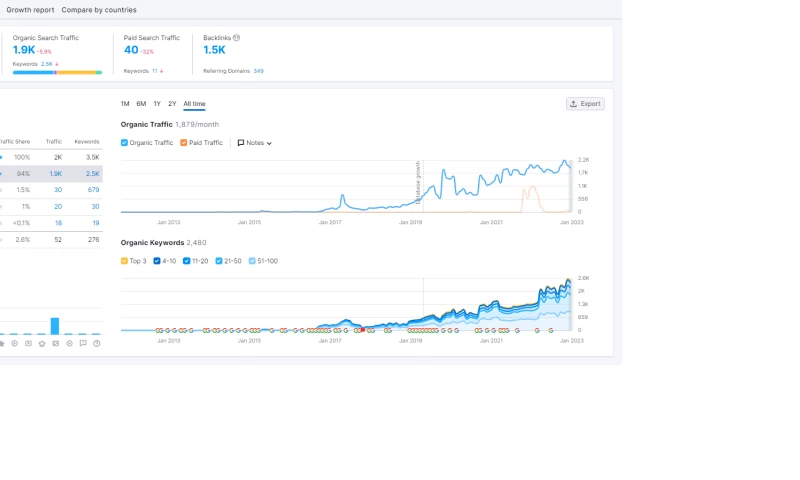Switch to the 2Y time range

pos(172,104)
